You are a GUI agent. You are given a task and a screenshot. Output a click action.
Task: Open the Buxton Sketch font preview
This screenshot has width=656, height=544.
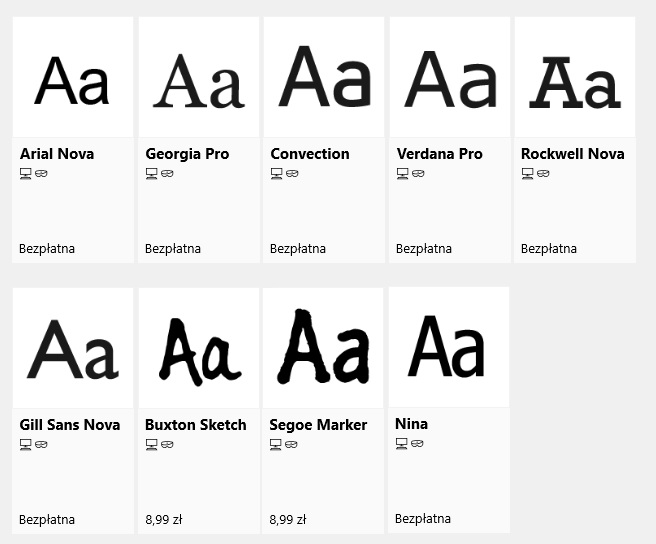coord(198,349)
